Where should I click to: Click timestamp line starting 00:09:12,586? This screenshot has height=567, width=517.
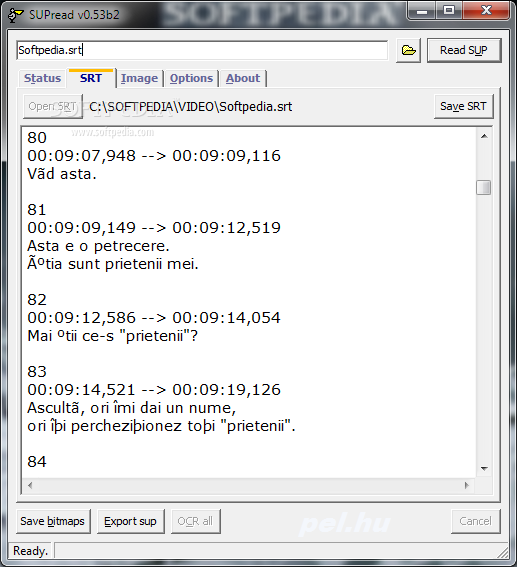(x=154, y=318)
